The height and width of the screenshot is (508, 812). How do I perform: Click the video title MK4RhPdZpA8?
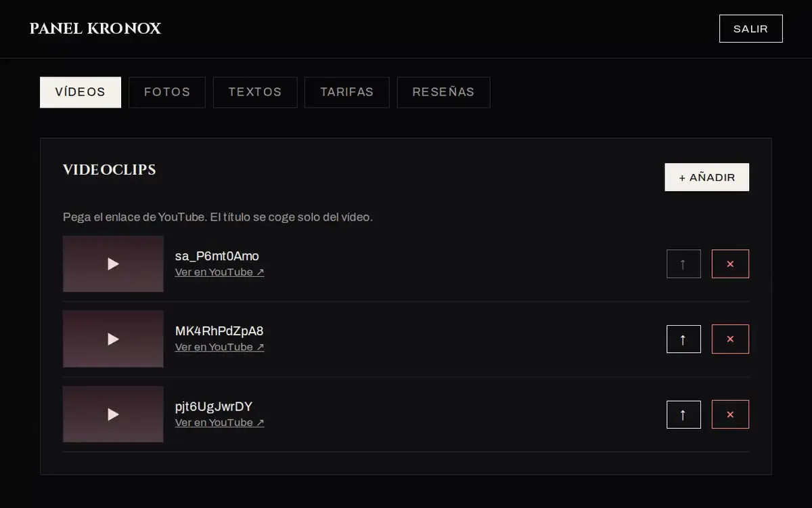tap(219, 331)
